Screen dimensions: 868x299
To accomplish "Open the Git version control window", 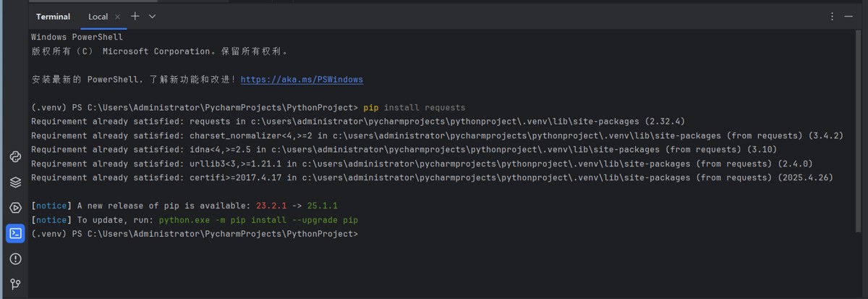I will [15, 284].
